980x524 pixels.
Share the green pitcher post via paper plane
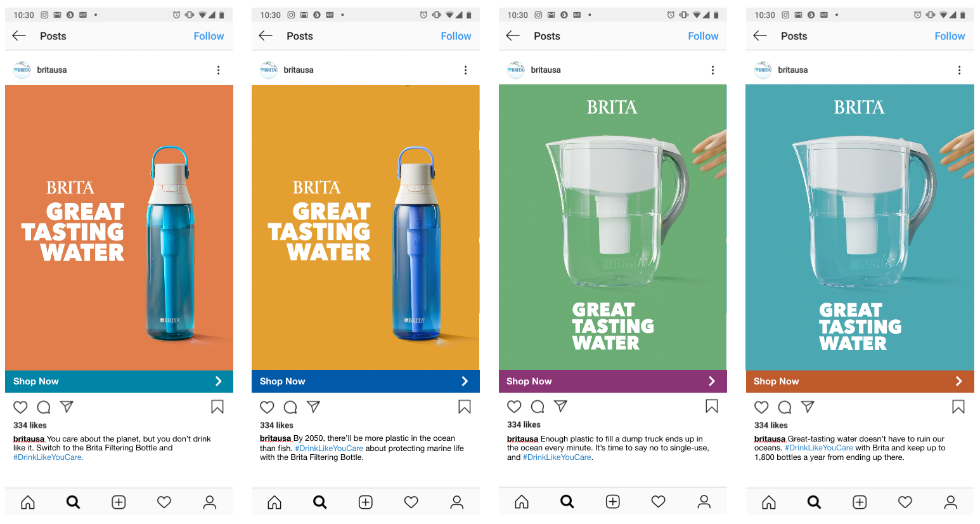tap(560, 406)
